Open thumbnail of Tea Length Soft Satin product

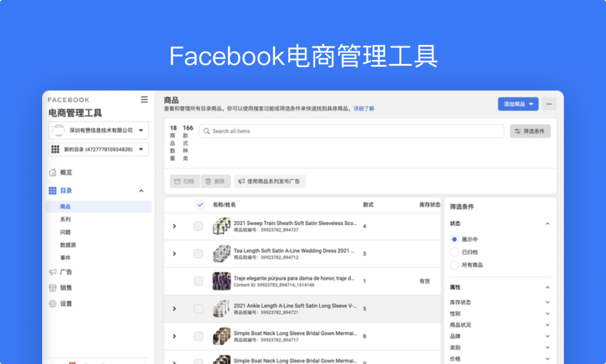(x=222, y=254)
